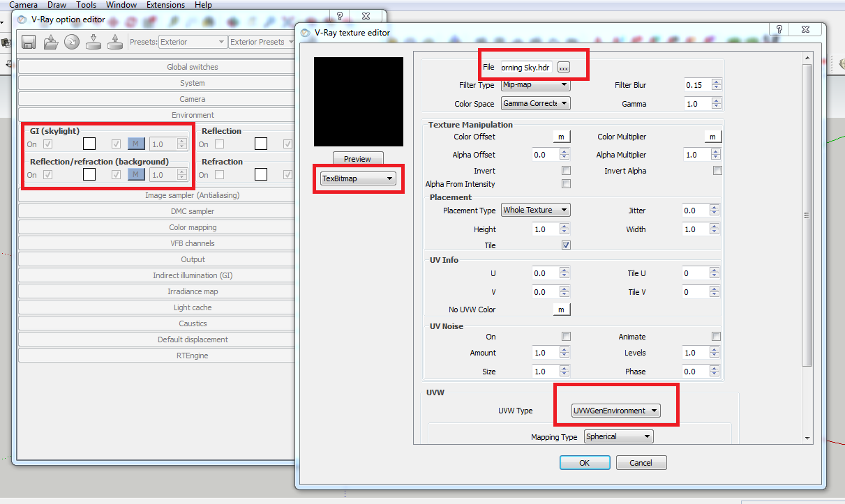Expand the Output rollout
Image resolution: width=845 pixels, height=504 pixels.
pos(156,259)
